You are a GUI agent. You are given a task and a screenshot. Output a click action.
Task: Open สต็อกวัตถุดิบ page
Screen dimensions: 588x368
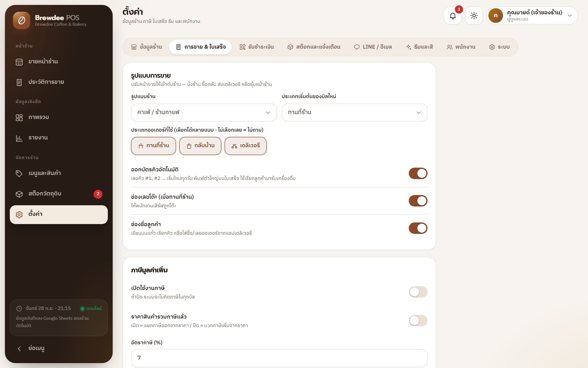tap(59, 194)
